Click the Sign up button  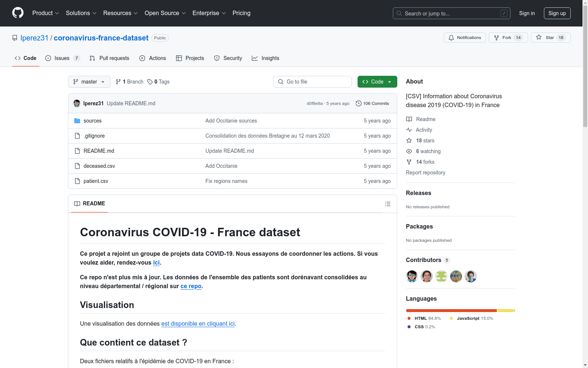[x=557, y=13]
